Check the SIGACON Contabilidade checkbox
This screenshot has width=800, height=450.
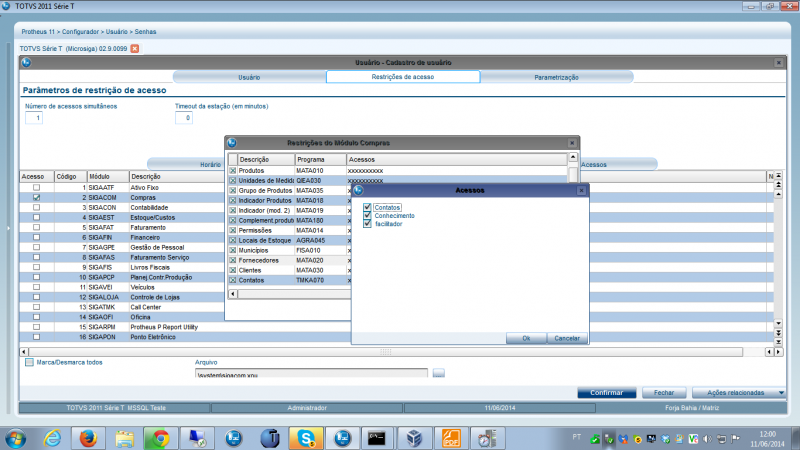pos(36,208)
